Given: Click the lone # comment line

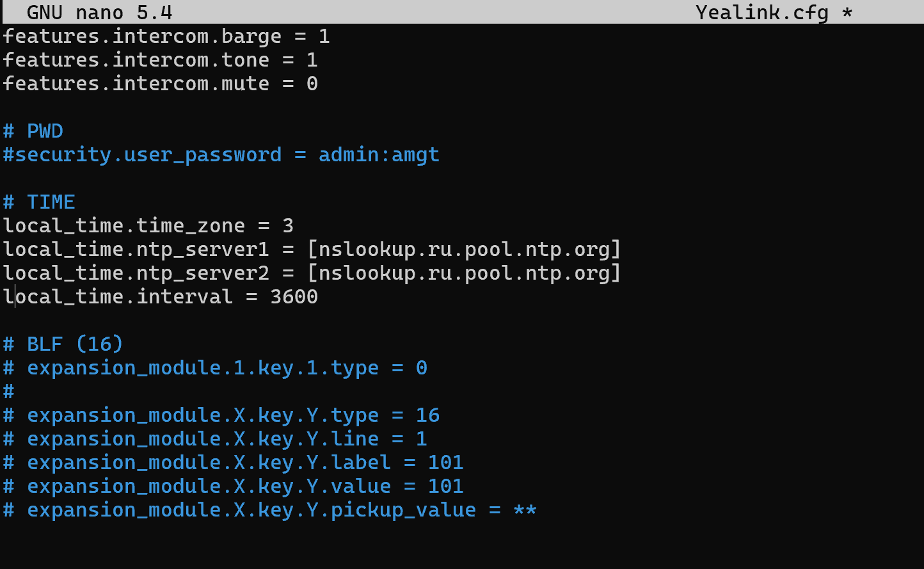Looking at the screenshot, I should [9, 392].
